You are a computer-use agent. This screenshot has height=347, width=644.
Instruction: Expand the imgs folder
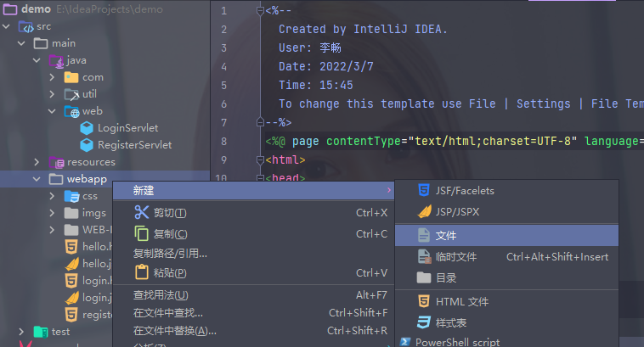coord(52,213)
